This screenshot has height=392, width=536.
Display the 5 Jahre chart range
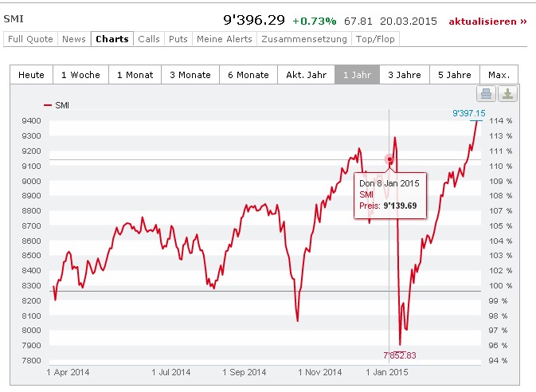point(454,75)
